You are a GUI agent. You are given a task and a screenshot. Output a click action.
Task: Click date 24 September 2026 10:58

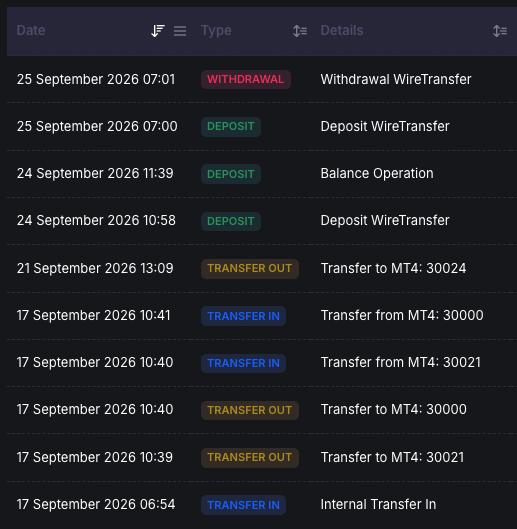pos(96,220)
